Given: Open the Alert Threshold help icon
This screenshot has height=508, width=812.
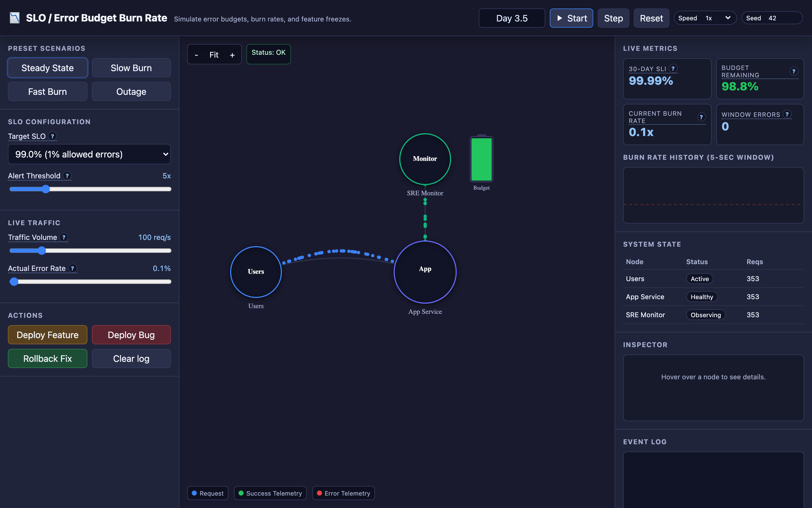Looking at the screenshot, I should (67, 176).
